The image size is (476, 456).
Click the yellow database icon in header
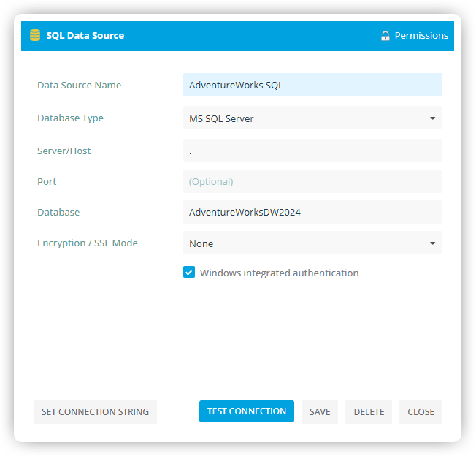(35, 35)
